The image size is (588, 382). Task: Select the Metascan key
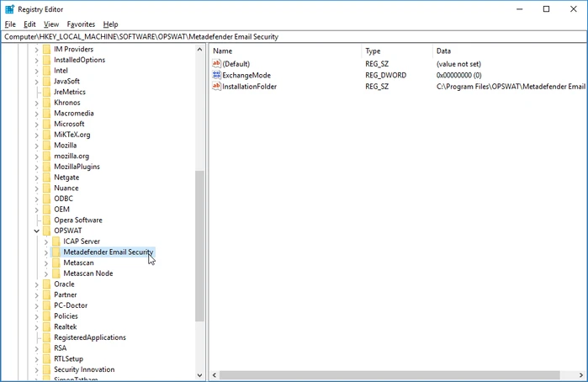[78, 263]
